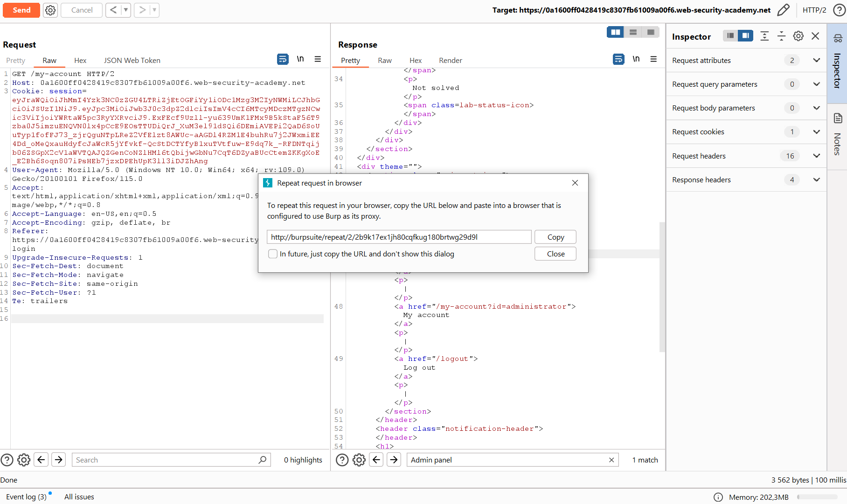Clear the Response search text

tap(611, 460)
